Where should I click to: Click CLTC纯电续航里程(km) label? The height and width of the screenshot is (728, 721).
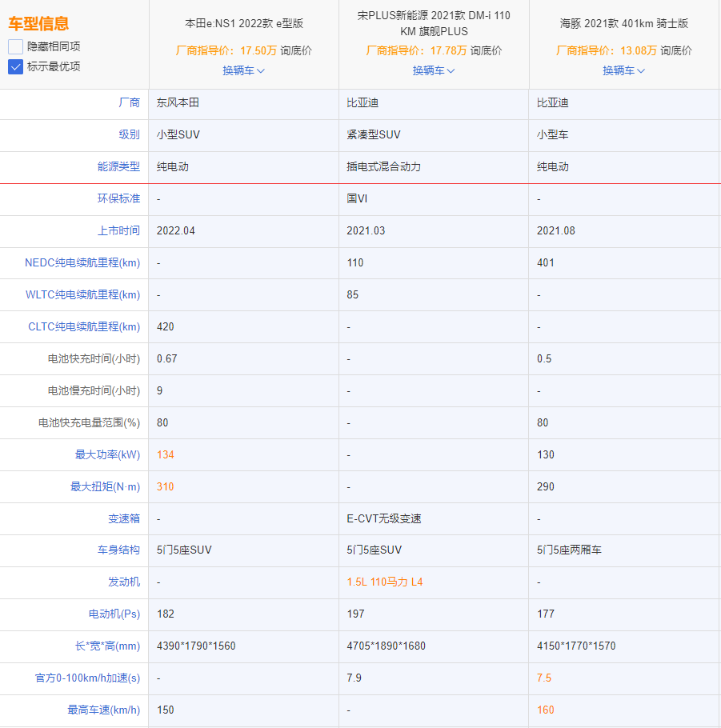pyautogui.click(x=84, y=327)
